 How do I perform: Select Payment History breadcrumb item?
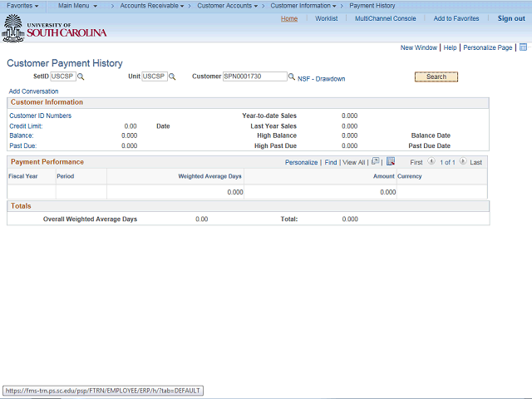(x=372, y=6)
